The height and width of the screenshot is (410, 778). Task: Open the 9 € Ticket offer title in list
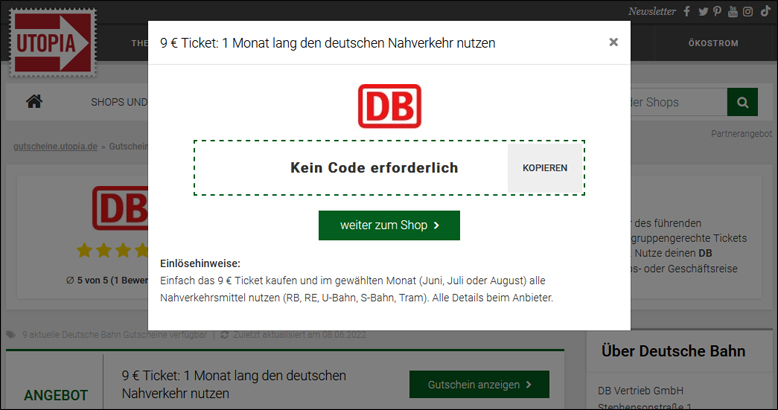[234, 384]
